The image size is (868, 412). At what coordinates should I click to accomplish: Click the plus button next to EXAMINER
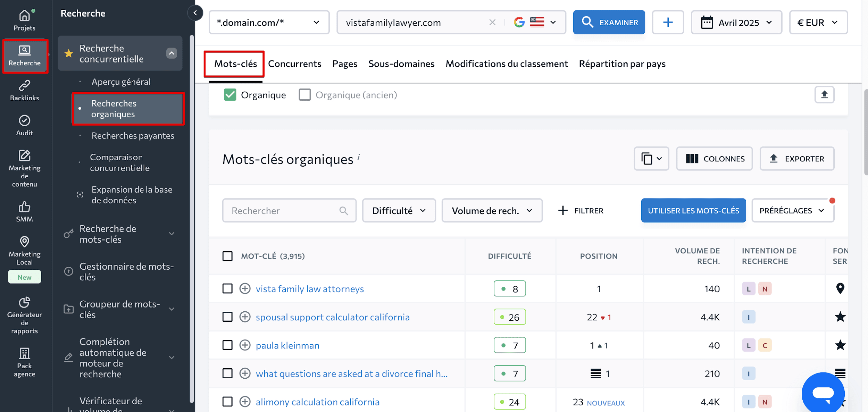668,23
